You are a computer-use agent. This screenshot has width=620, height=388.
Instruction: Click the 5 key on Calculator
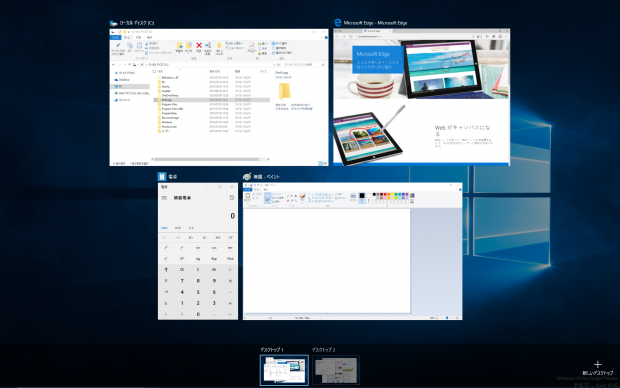tap(198, 292)
